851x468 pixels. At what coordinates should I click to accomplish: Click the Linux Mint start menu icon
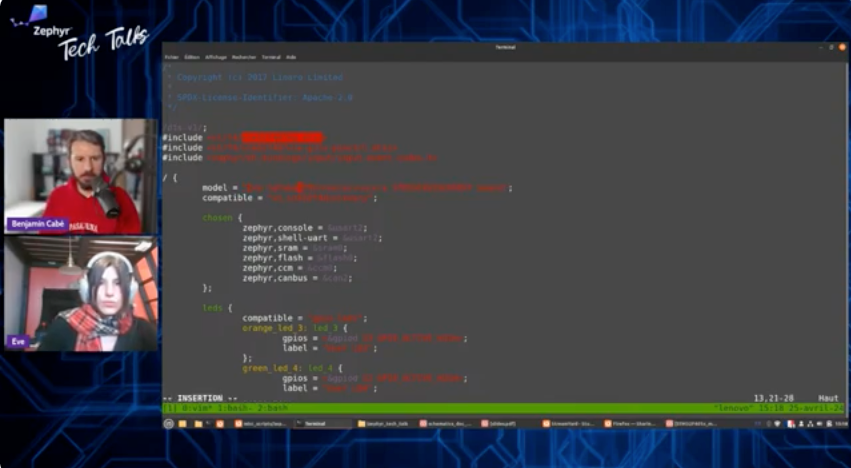click(x=169, y=423)
